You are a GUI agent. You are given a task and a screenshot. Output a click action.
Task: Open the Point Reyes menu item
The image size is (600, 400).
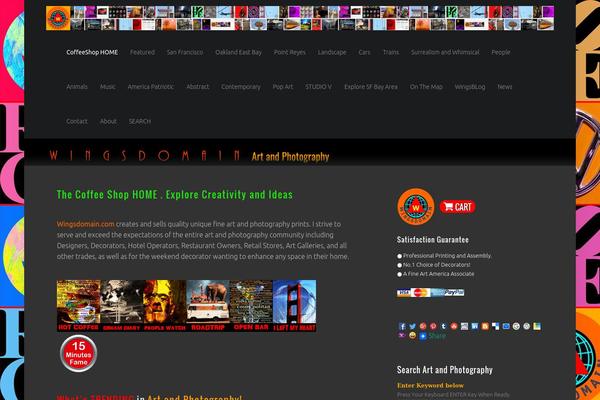[x=290, y=52]
